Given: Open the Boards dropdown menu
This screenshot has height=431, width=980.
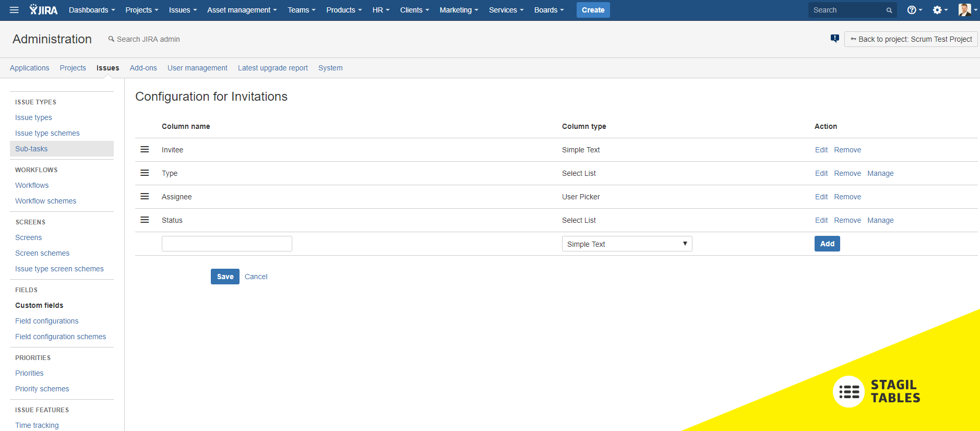Looking at the screenshot, I should 549,10.
